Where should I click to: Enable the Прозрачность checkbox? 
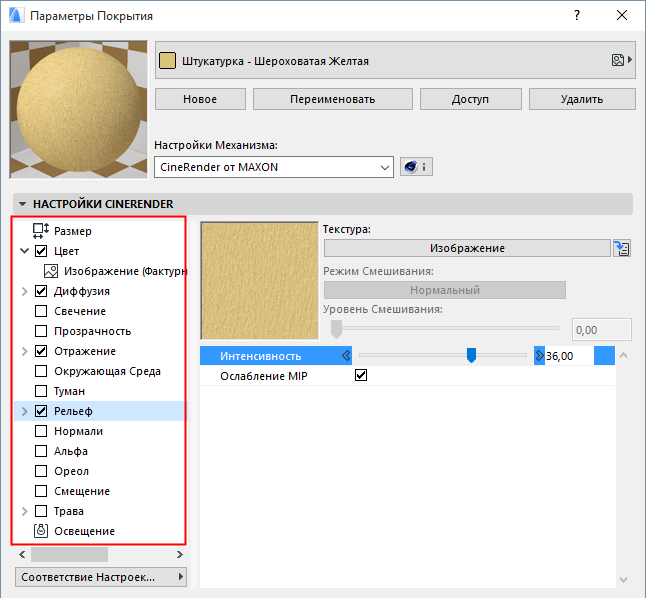click(x=41, y=331)
